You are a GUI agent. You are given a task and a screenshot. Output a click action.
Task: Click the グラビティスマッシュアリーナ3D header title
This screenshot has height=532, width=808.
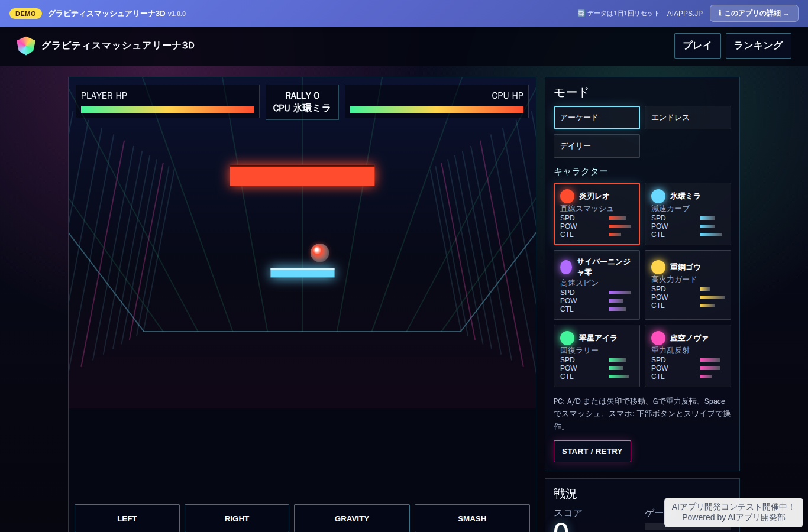point(118,46)
